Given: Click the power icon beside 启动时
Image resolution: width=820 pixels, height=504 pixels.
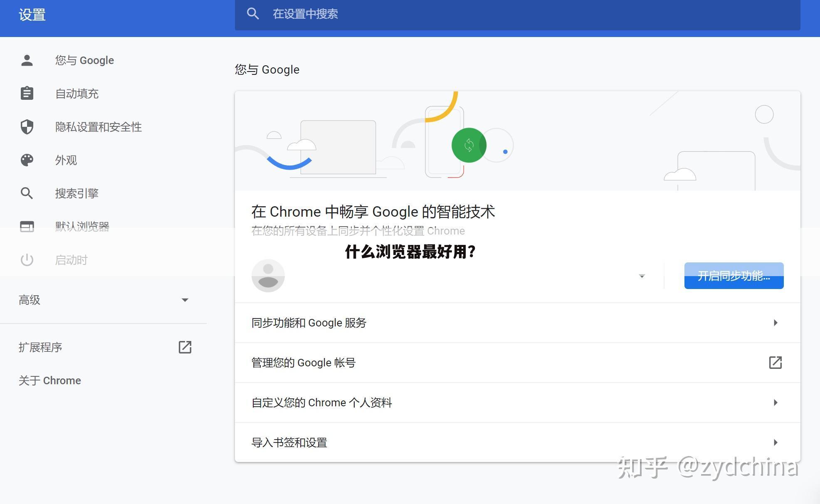Looking at the screenshot, I should [x=27, y=260].
